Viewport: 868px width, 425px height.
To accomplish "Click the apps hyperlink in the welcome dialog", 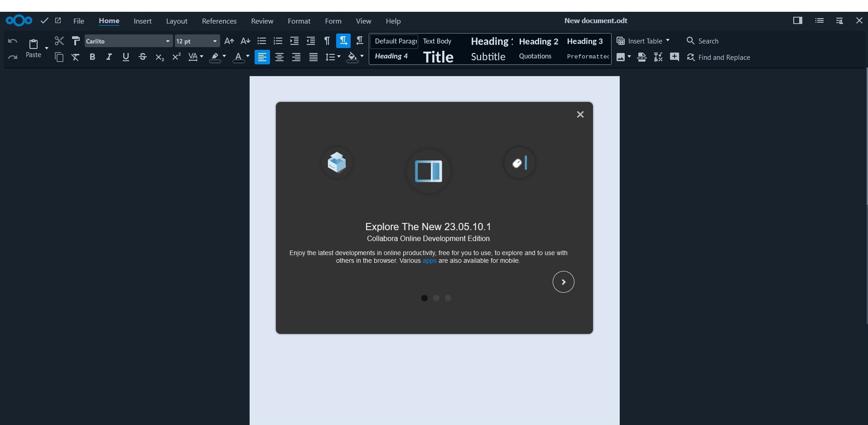I will point(429,261).
